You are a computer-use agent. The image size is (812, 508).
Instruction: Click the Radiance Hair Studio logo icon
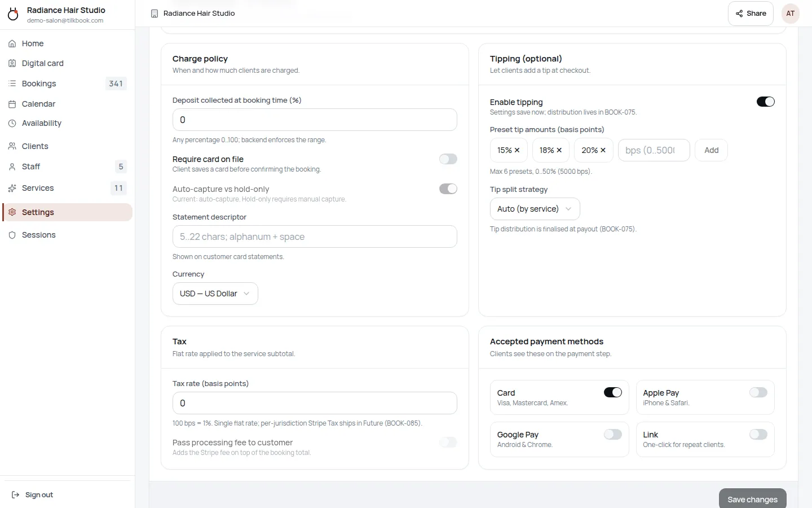(13, 14)
